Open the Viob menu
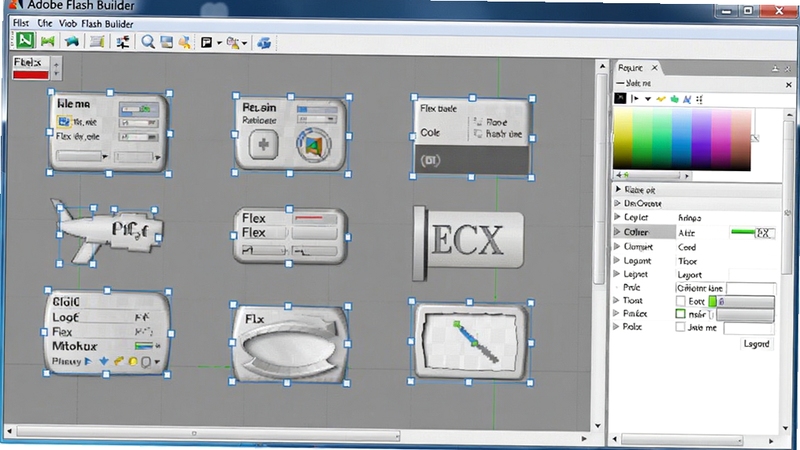This screenshot has width=800, height=450. pos(67,23)
